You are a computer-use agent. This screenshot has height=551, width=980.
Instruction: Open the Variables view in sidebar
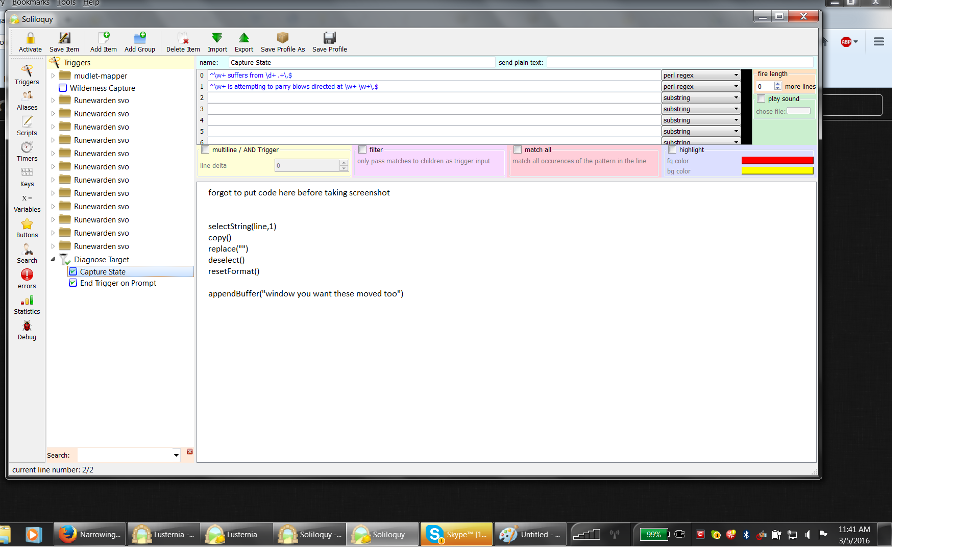click(x=27, y=203)
